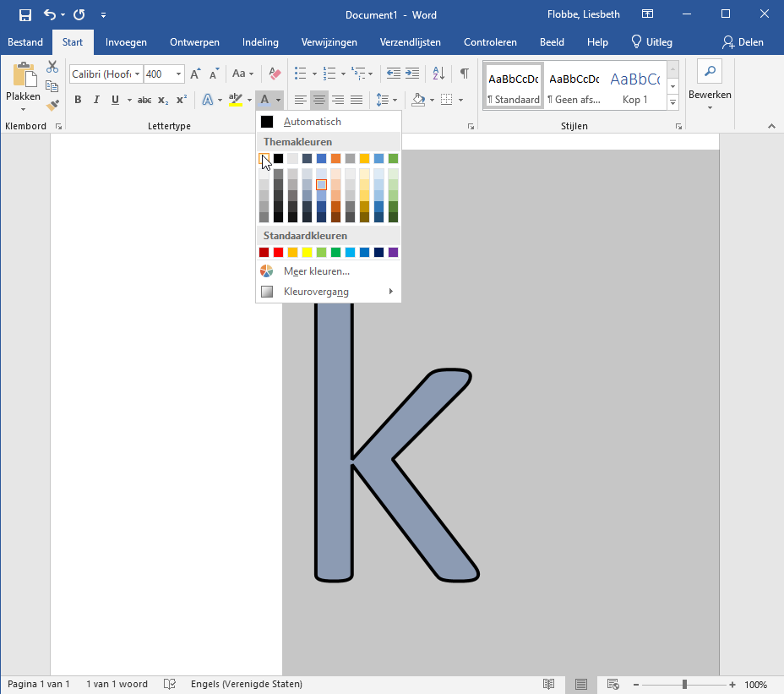Decrease paragraph indent
784x694 pixels.
click(394, 74)
